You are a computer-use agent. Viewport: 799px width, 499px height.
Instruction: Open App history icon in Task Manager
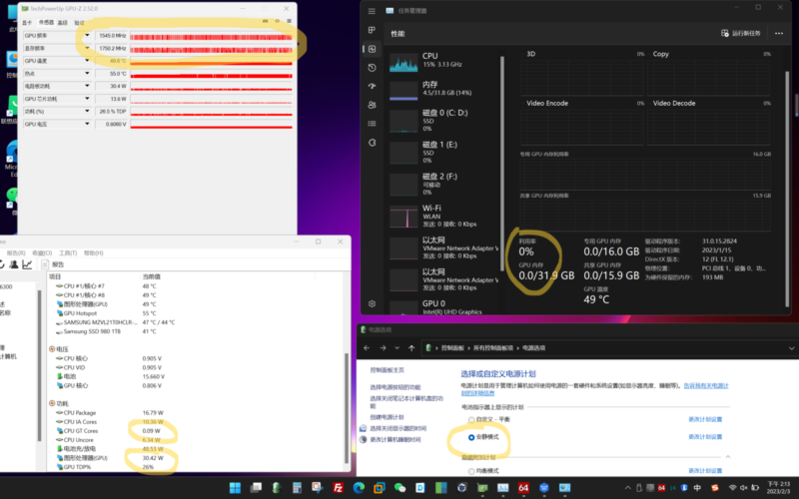click(x=372, y=67)
